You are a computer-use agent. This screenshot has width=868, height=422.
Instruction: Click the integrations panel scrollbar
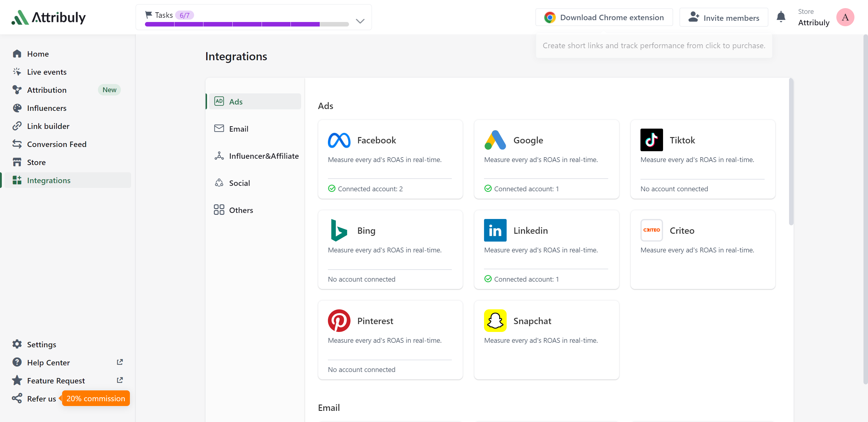791,151
